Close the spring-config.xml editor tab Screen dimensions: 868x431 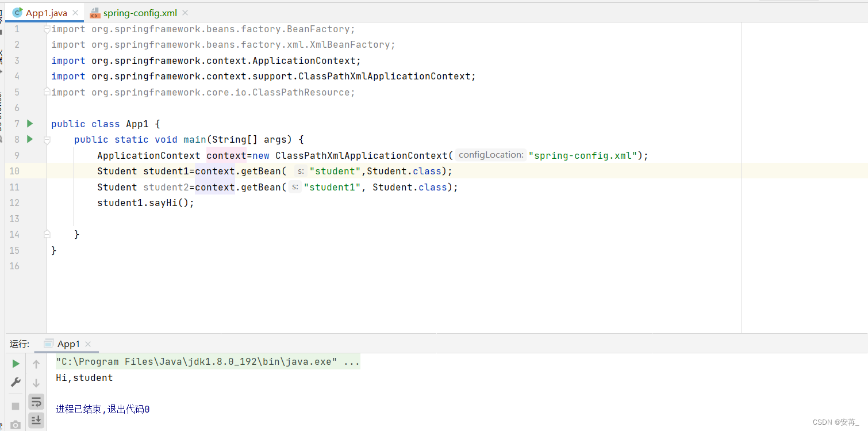click(185, 13)
